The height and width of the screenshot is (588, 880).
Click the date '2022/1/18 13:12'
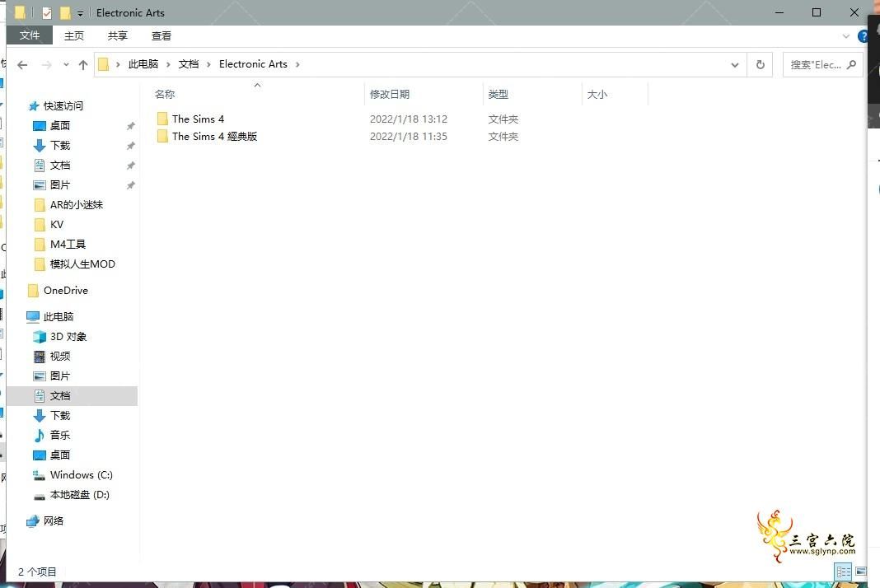coord(409,119)
